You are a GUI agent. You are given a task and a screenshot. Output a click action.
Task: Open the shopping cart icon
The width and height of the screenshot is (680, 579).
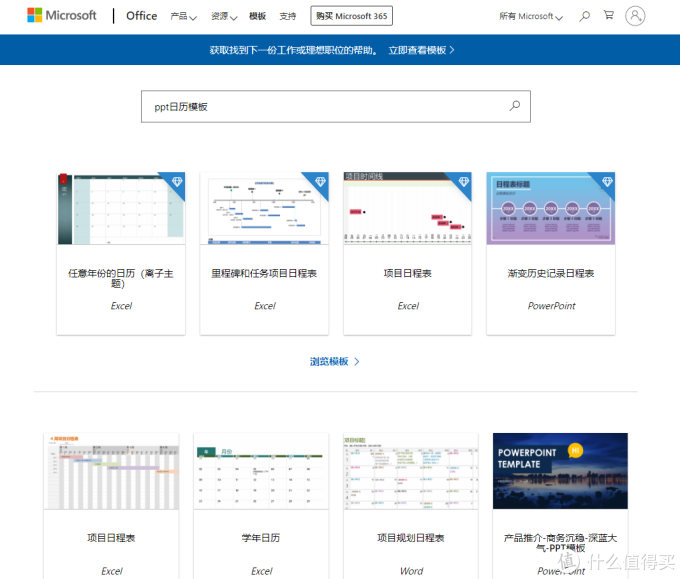tap(609, 16)
